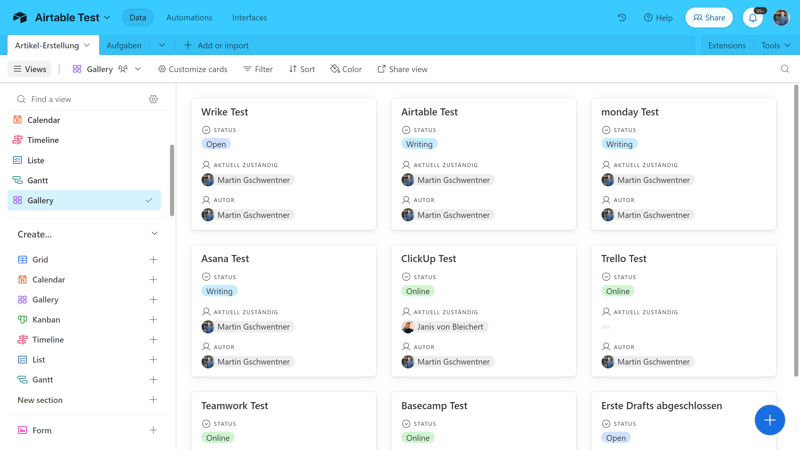This screenshot has width=800, height=450.
Task: Click the Airtable logo icon
Action: click(20, 17)
